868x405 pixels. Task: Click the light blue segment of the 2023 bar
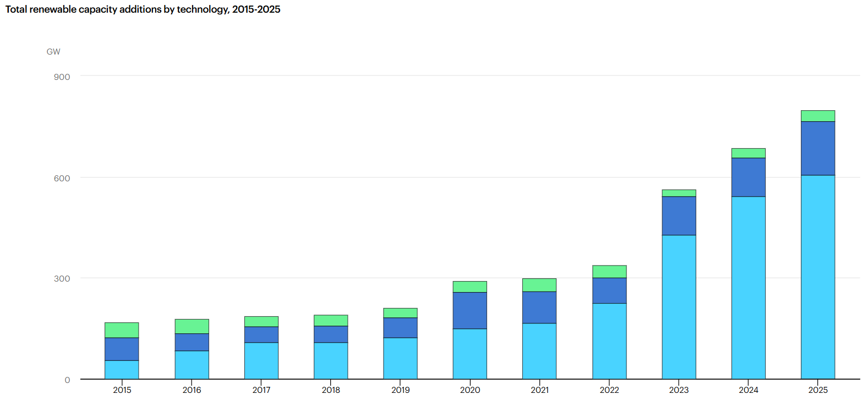click(679, 307)
